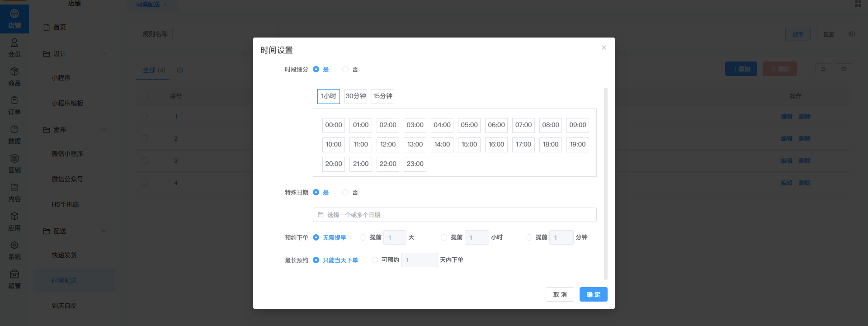This screenshot has height=326, width=868.
Task: Click the 添加 add button
Action: coord(741,69)
